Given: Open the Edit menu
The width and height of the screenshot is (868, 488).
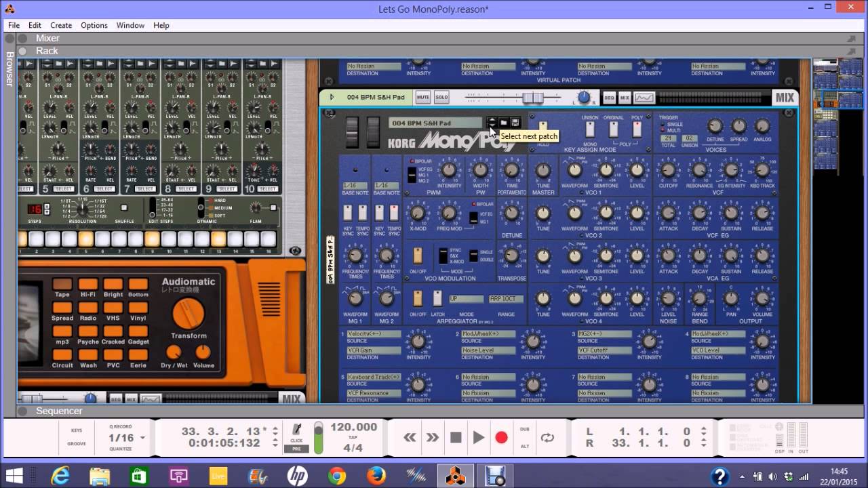Looking at the screenshot, I should pos(35,25).
